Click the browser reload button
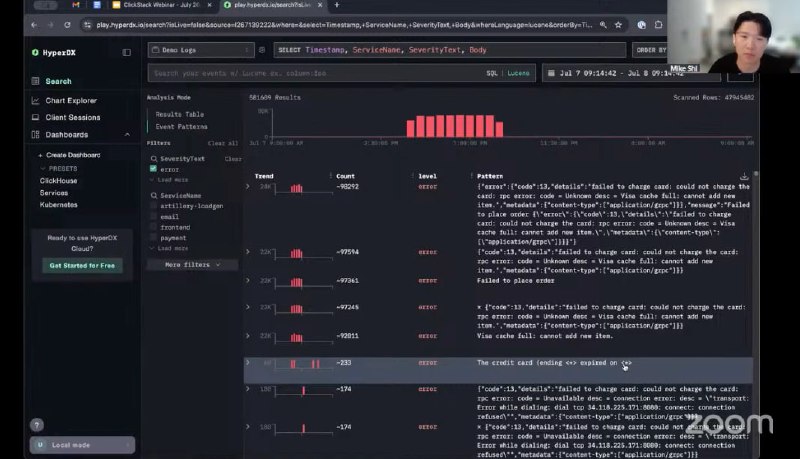800x459 pixels. 67,24
